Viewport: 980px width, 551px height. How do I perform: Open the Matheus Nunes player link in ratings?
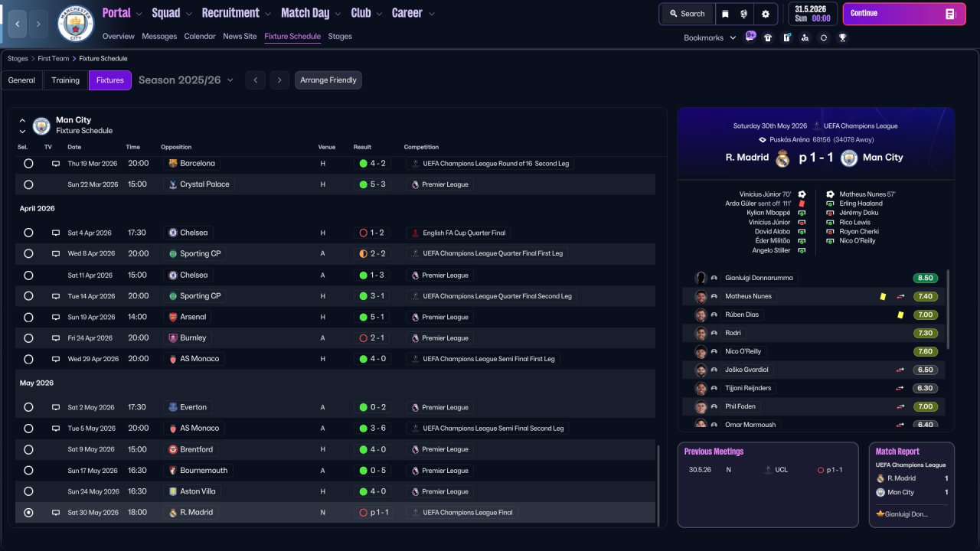748,296
